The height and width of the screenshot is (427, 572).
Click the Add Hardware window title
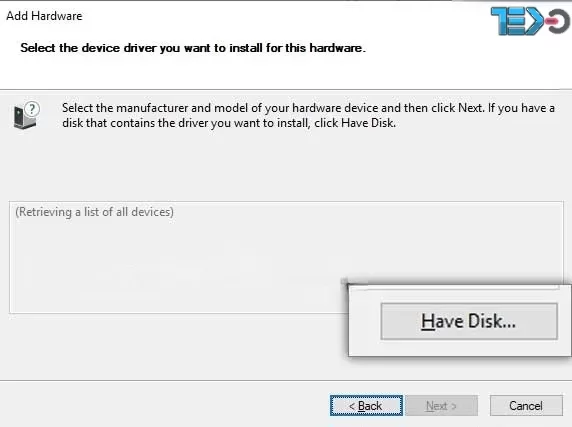pyautogui.click(x=44, y=16)
